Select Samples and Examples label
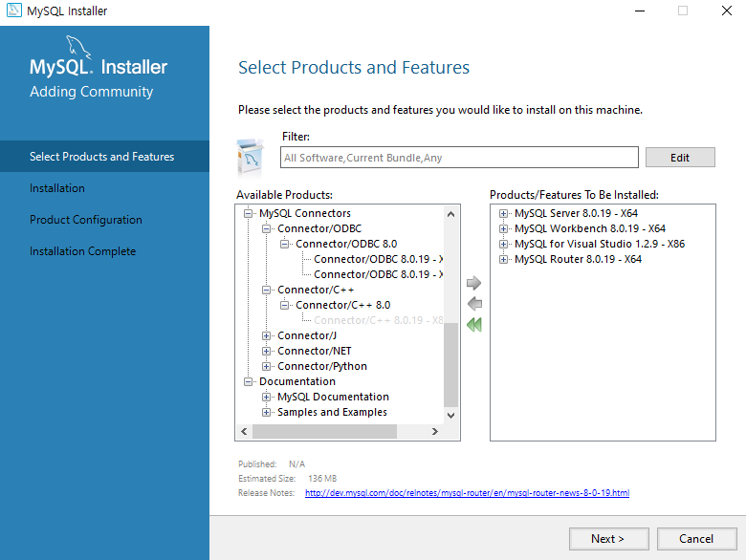 (x=332, y=412)
